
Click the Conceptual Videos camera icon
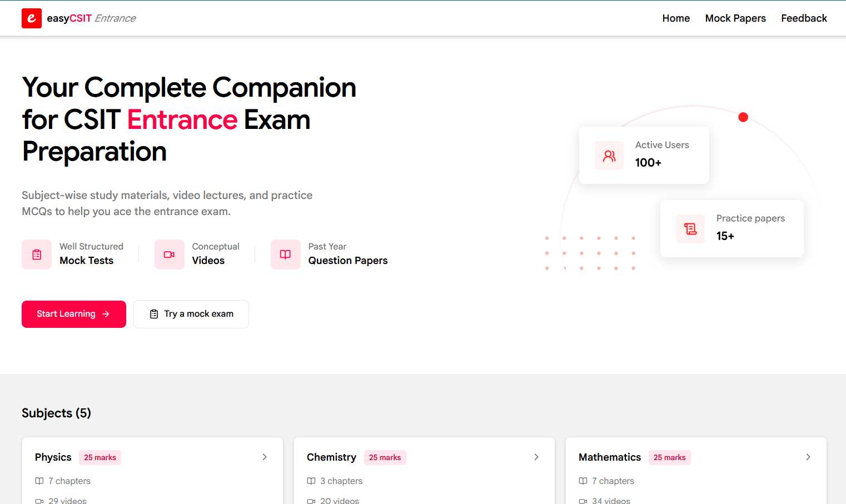point(170,255)
